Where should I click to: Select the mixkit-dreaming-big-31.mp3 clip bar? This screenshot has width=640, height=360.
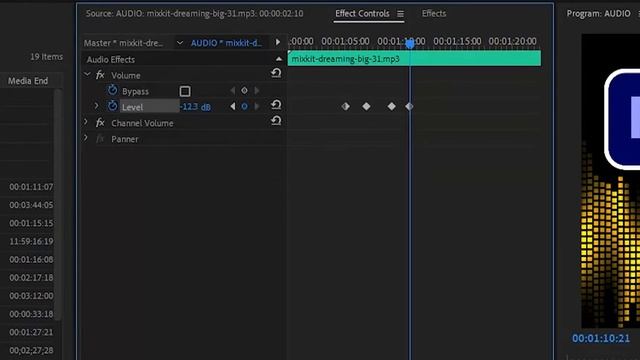(x=414, y=58)
